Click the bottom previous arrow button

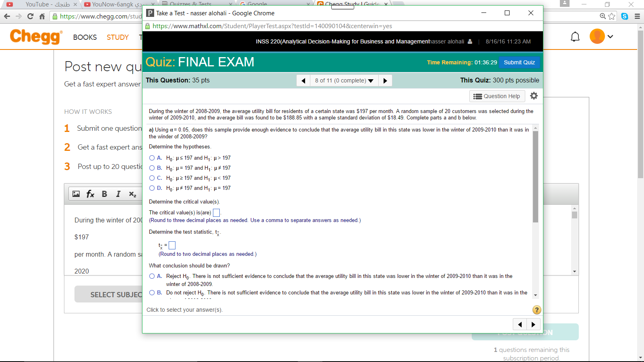[x=520, y=324]
